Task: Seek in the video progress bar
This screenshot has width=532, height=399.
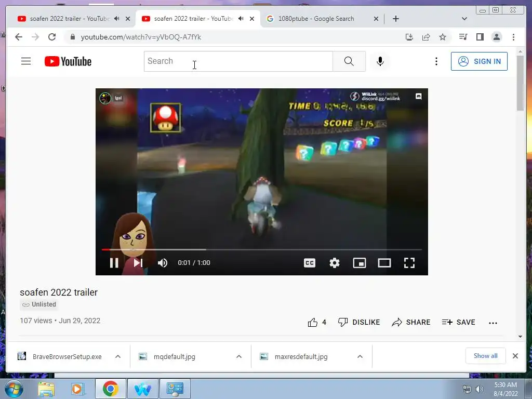Action: click(262, 249)
